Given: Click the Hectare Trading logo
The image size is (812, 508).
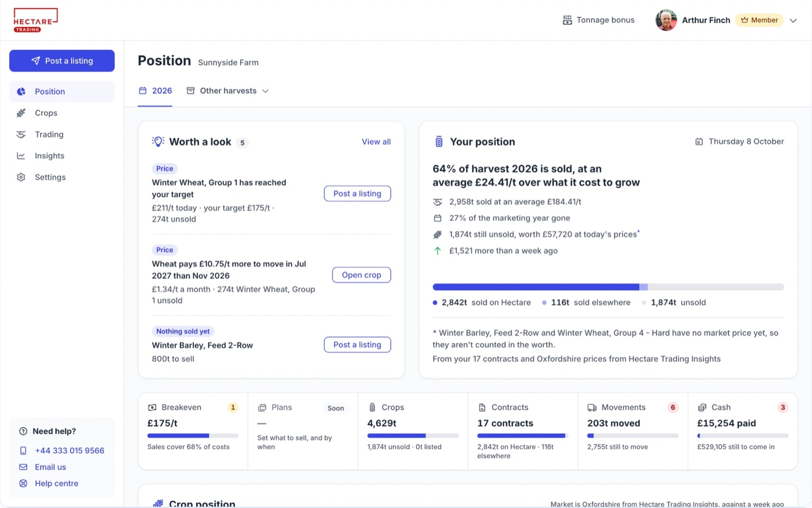Looking at the screenshot, I should [x=36, y=20].
